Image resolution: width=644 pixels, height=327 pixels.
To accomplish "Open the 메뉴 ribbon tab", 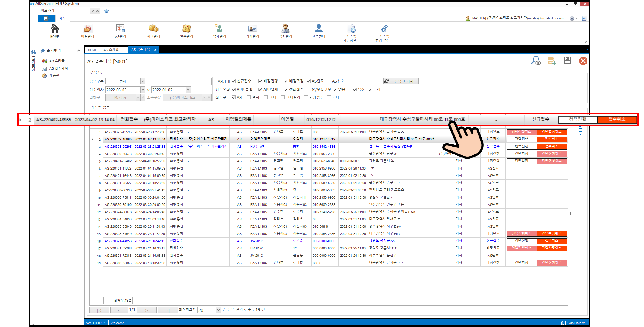I will click(63, 18).
